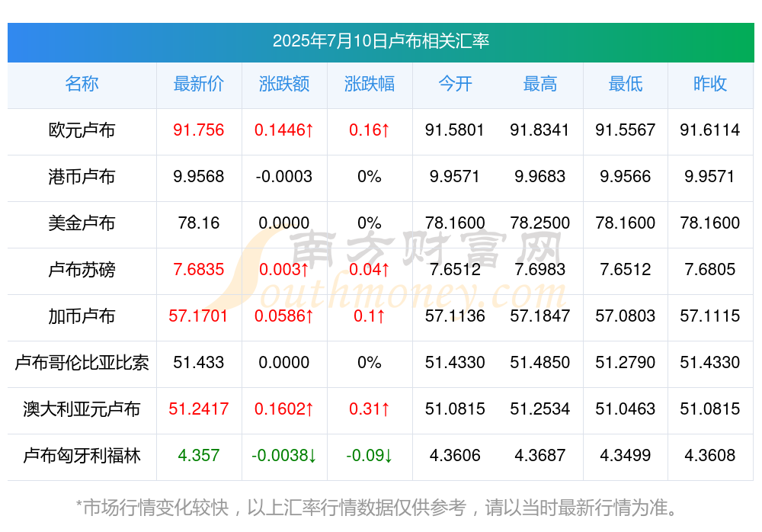Image resolution: width=762 pixels, height=532 pixels.
Task: Select the 卢布哥伦比亚比索 row name
Action: [x=82, y=362]
